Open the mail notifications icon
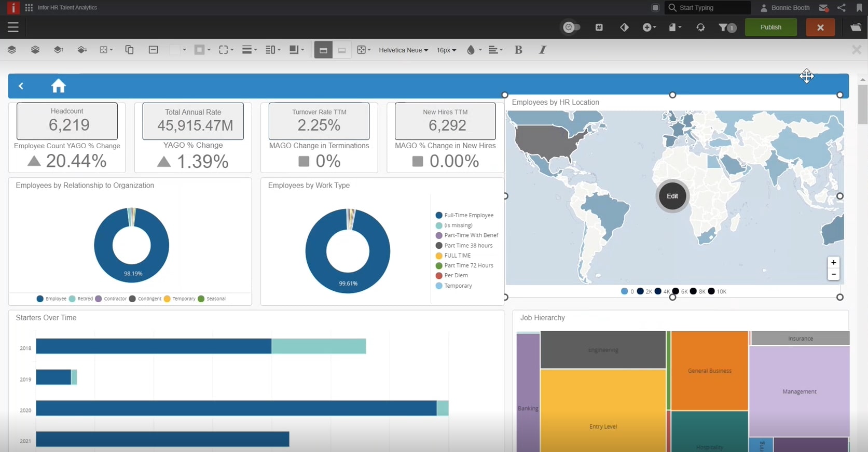Viewport: 868px width, 452px height. [x=823, y=8]
